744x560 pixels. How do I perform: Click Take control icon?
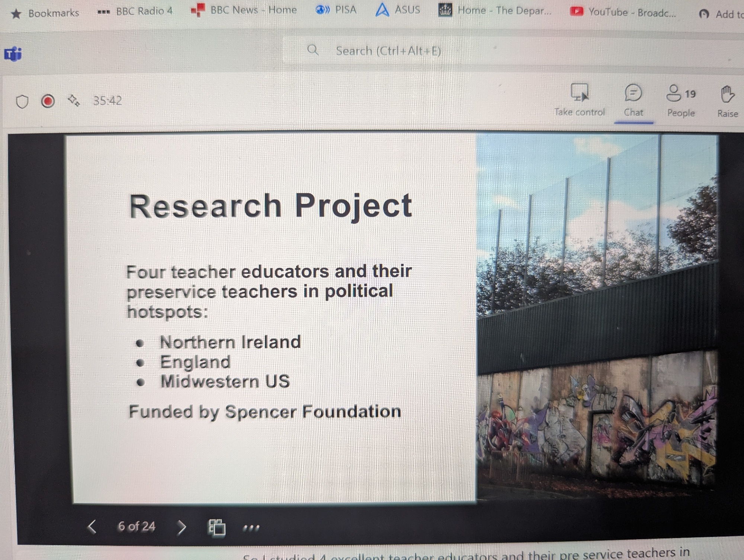579,93
